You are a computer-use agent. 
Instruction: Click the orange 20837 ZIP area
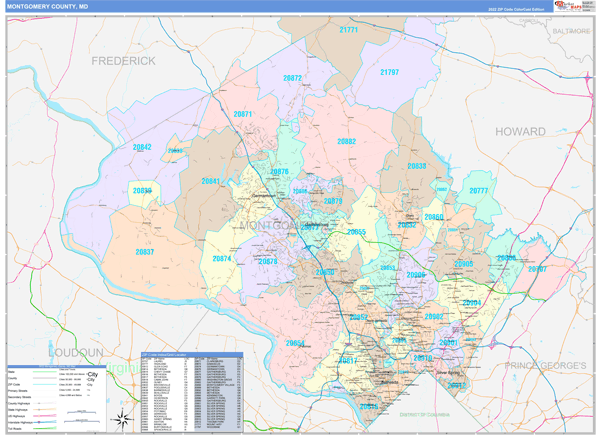click(x=144, y=252)
